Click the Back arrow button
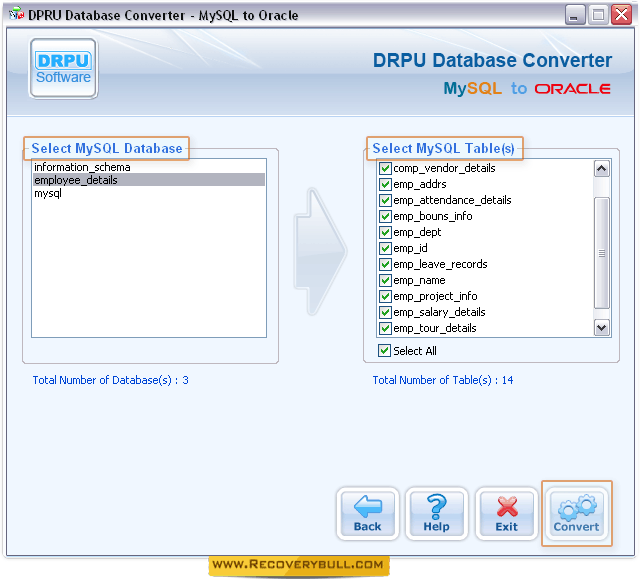The height and width of the screenshot is (579, 640). pos(368,513)
